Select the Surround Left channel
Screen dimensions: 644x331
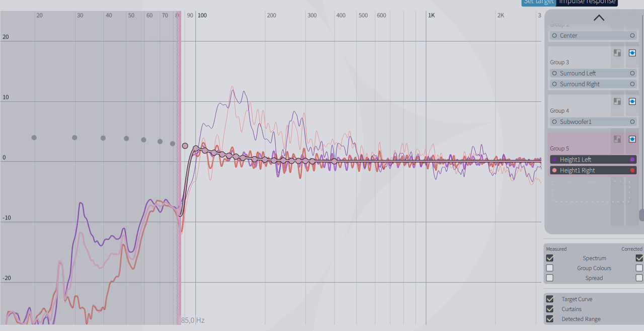click(x=593, y=73)
